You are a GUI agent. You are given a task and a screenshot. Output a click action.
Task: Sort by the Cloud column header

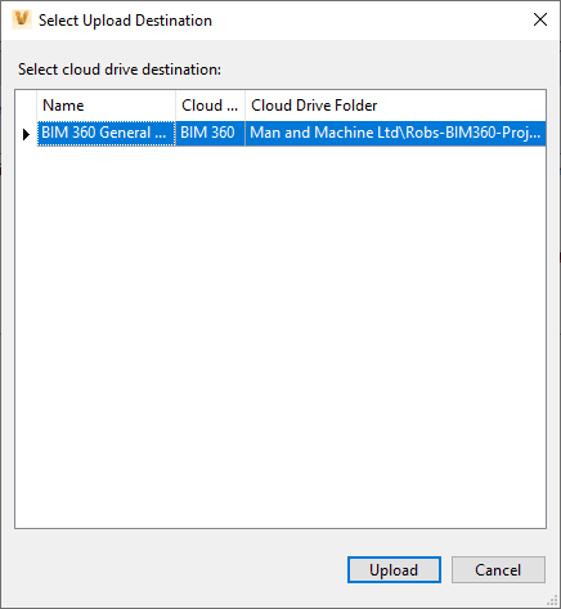pos(210,106)
